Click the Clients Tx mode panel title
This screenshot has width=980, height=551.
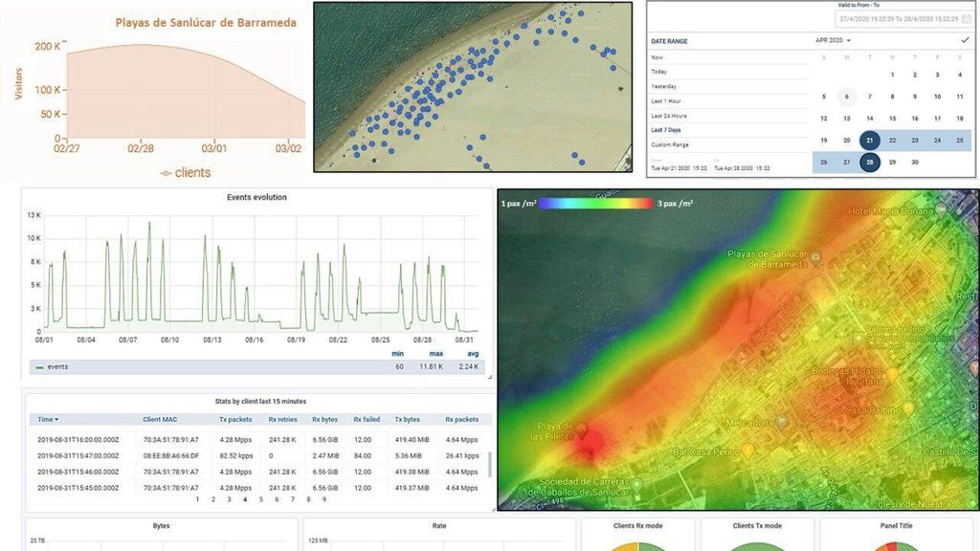[758, 526]
